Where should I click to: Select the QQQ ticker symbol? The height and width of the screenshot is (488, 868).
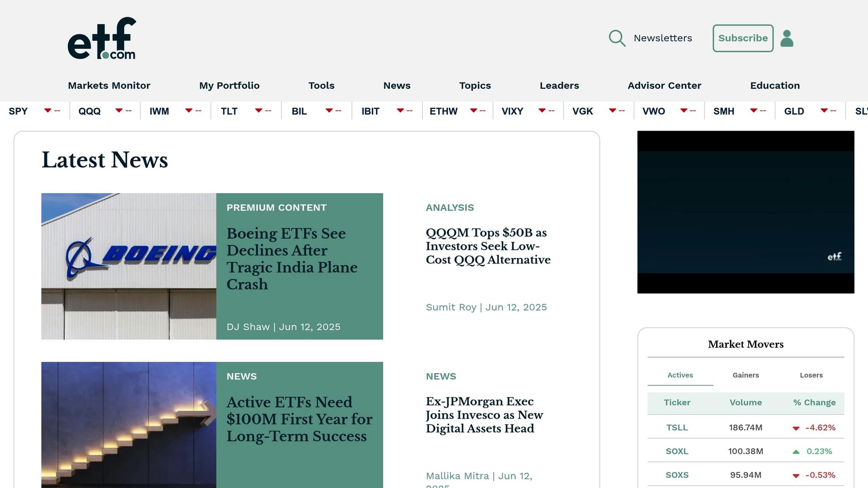(89, 111)
